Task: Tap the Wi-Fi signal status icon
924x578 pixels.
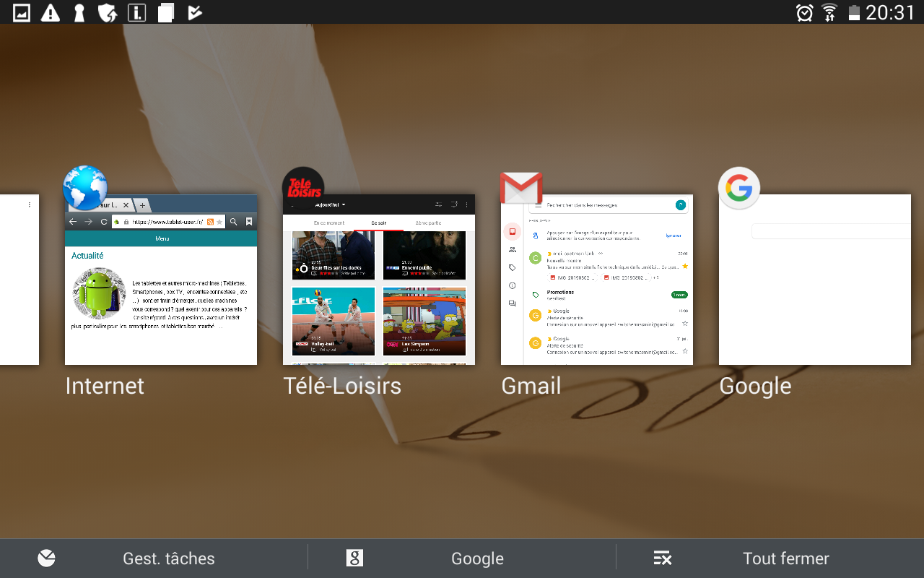Action: pyautogui.click(x=829, y=12)
